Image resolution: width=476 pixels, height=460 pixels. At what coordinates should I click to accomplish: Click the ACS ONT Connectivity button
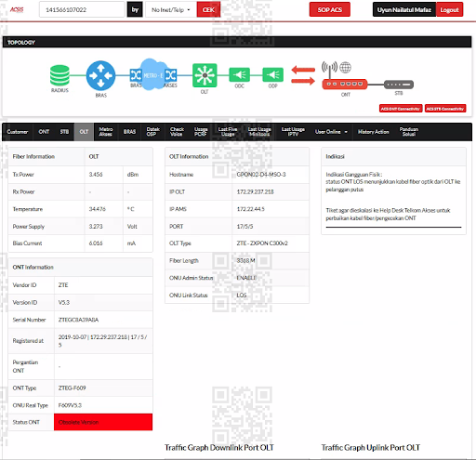click(401, 109)
